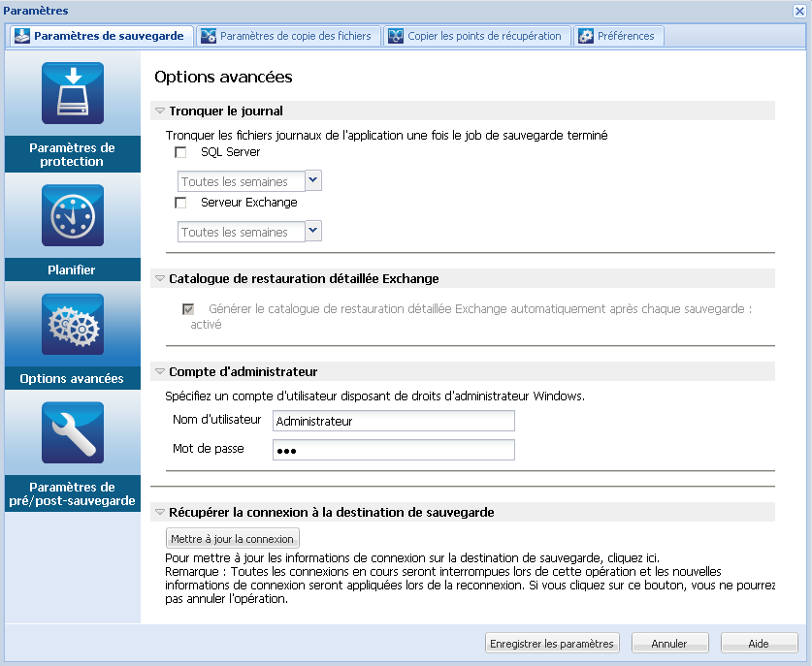The height and width of the screenshot is (666, 812).
Task: Click the icon on Copier les points de récupération tab
Action: click(396, 35)
